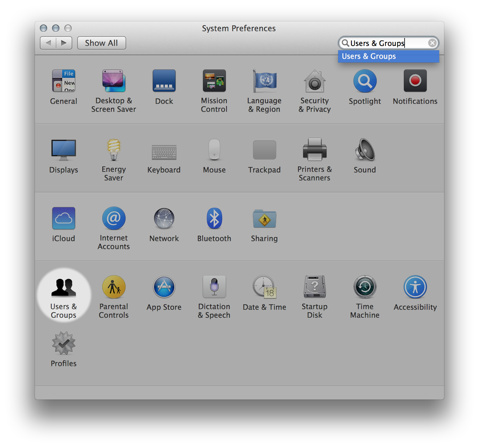
Task: Go forward with the right arrow button
Action: click(64, 43)
